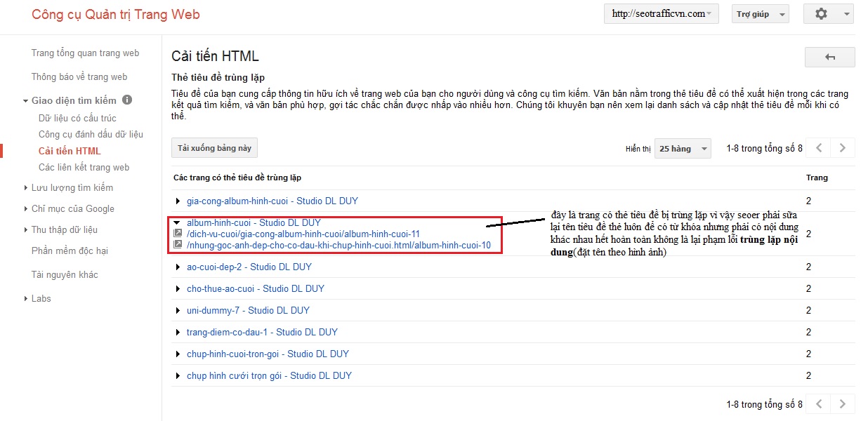Screen dimensions: 868x421
Task: Open the site selector seotrafficvn.com dropdown
Action: pos(661,14)
